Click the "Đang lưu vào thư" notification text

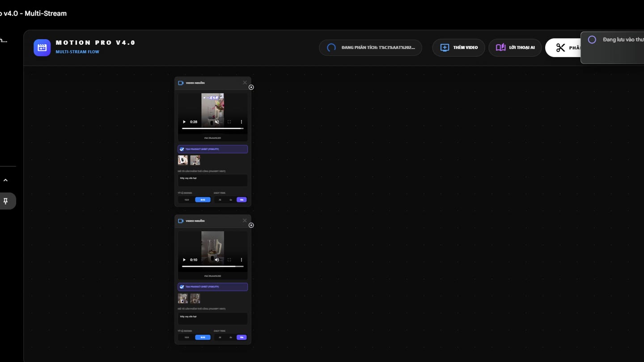pos(623,40)
